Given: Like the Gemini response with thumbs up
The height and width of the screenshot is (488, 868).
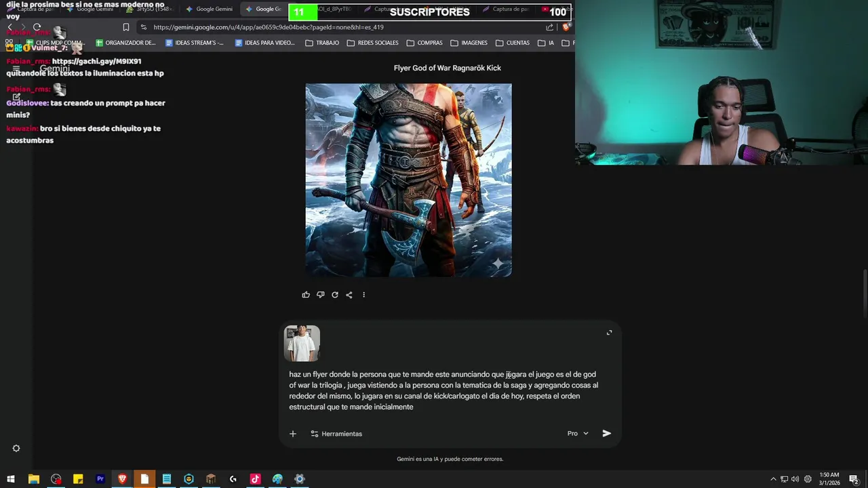Looking at the screenshot, I should click(306, 295).
